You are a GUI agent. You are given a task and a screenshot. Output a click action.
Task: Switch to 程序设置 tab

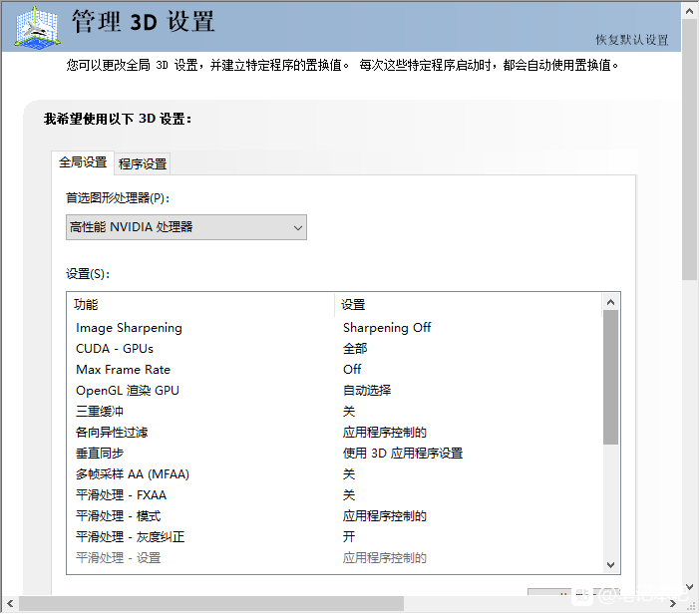click(143, 163)
